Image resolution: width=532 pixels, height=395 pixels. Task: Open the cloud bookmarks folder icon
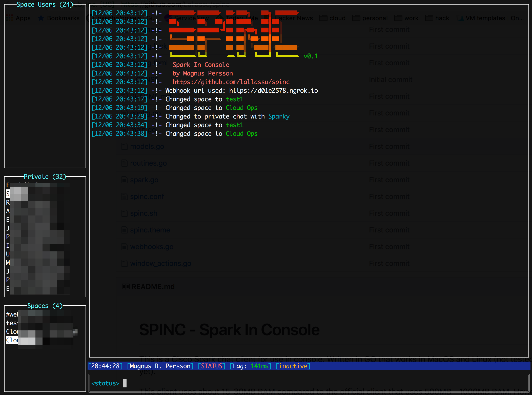(323, 18)
